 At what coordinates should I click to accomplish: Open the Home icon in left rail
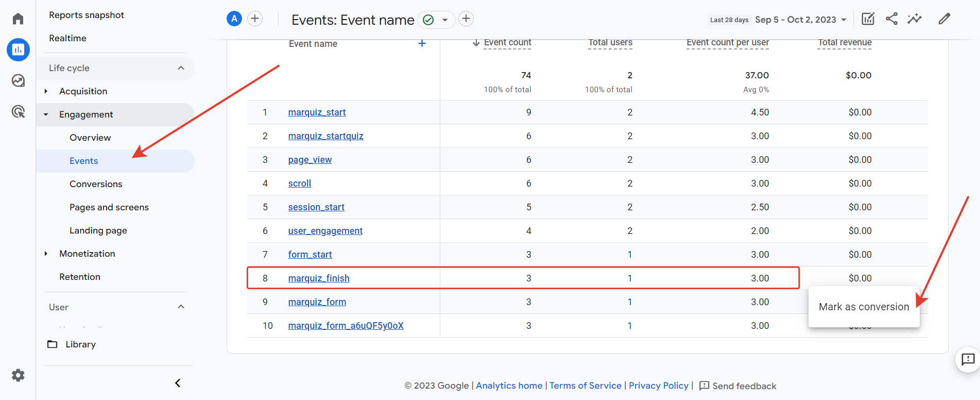(x=18, y=19)
